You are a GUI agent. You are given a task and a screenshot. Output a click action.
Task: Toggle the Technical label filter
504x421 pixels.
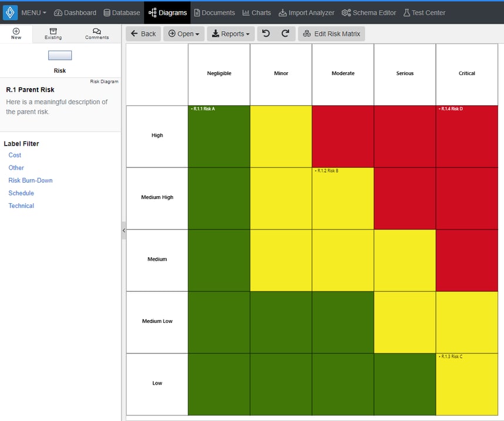(21, 206)
